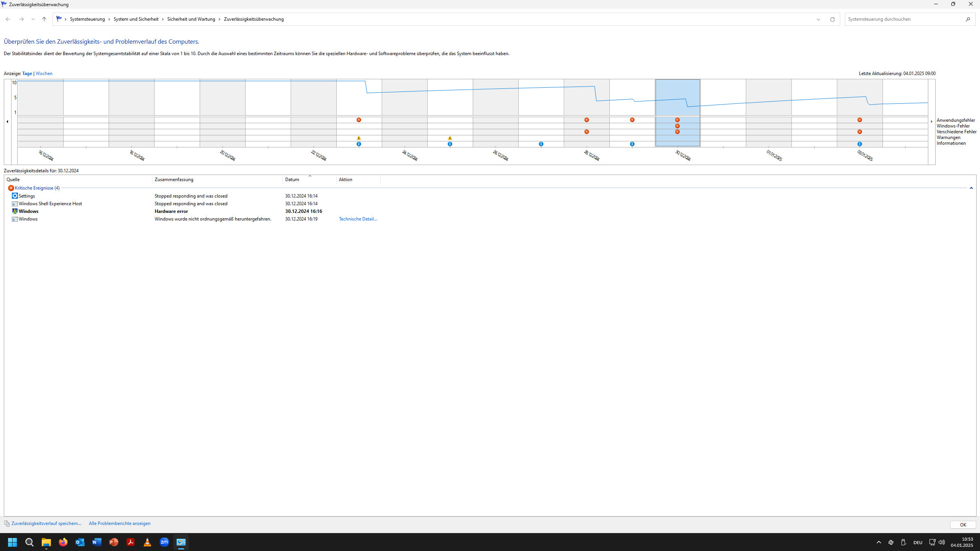The image size is (980, 551).
Task: Click the information icon on 03.01.2025
Action: pyautogui.click(x=860, y=144)
